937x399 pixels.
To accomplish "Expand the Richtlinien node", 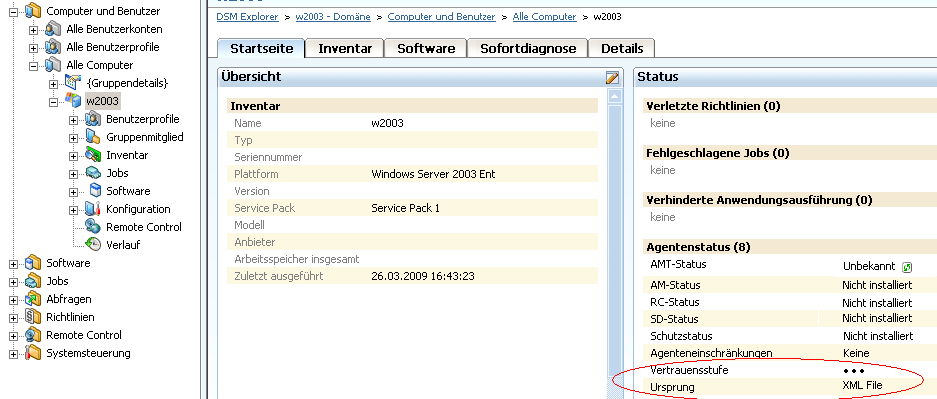I will coord(14,318).
